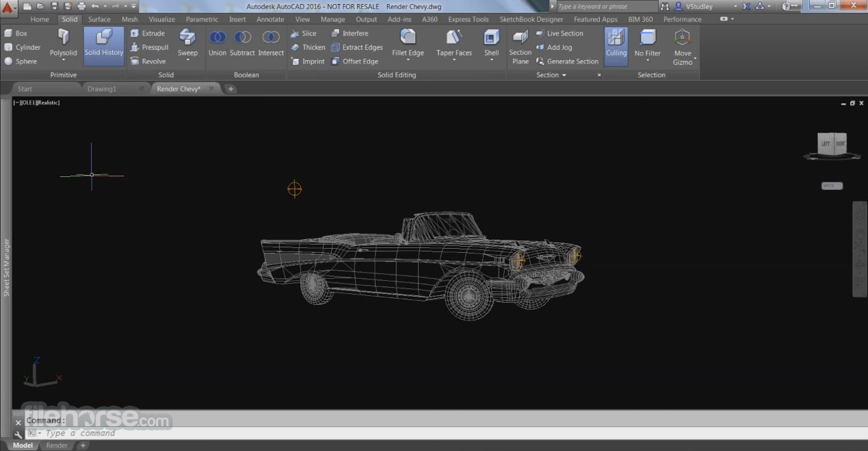Select the Extract Edges tool
868x451 pixels.
356,47
